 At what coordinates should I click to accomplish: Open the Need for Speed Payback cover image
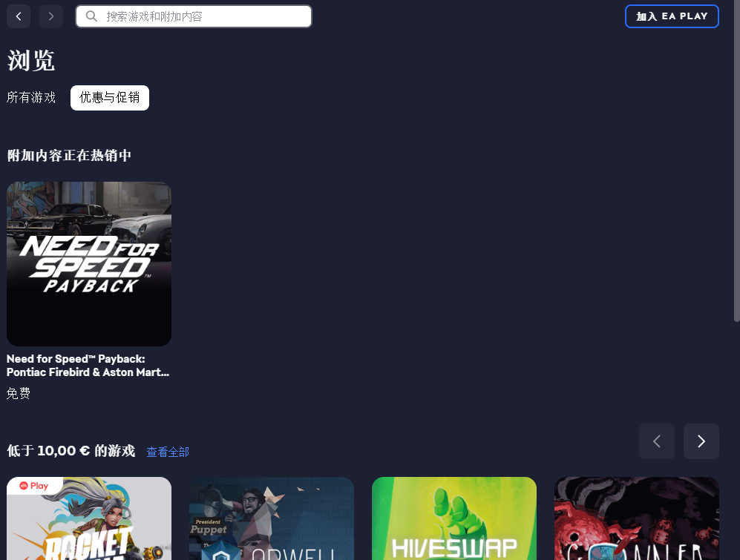89,264
